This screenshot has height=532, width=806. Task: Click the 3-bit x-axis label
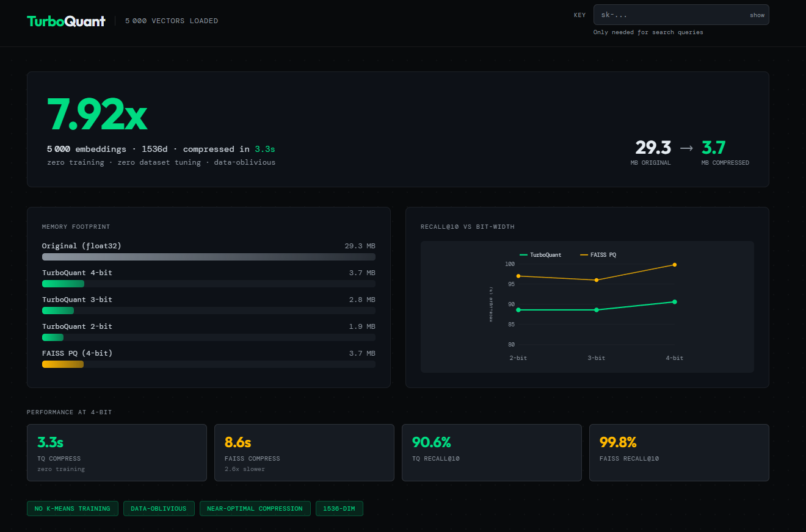pos(597,358)
